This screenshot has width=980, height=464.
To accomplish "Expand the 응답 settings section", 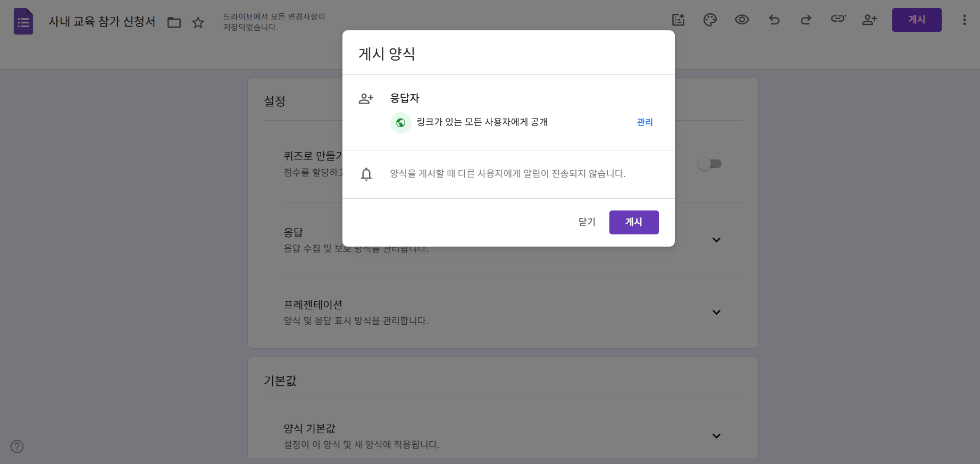I will pyautogui.click(x=716, y=240).
